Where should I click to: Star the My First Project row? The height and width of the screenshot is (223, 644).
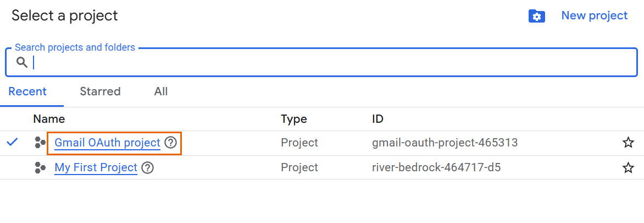click(628, 168)
